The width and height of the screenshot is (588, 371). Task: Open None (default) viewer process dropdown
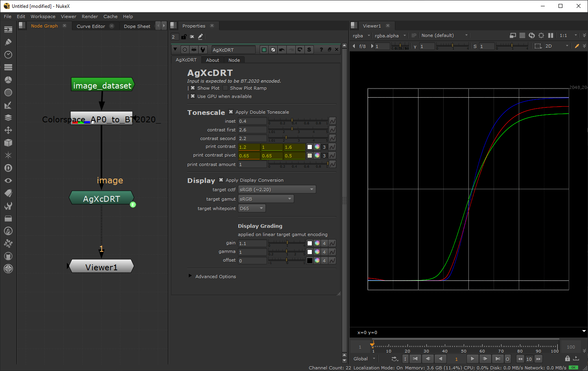[444, 35]
